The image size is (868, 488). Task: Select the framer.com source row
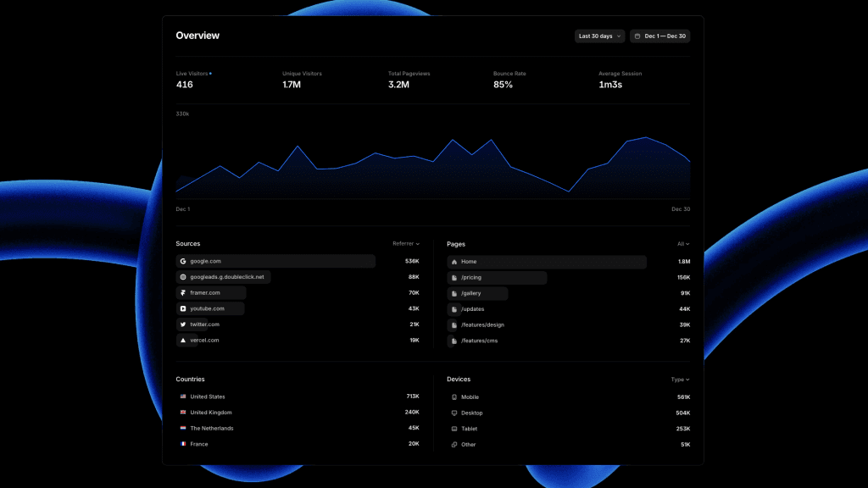[x=298, y=292]
